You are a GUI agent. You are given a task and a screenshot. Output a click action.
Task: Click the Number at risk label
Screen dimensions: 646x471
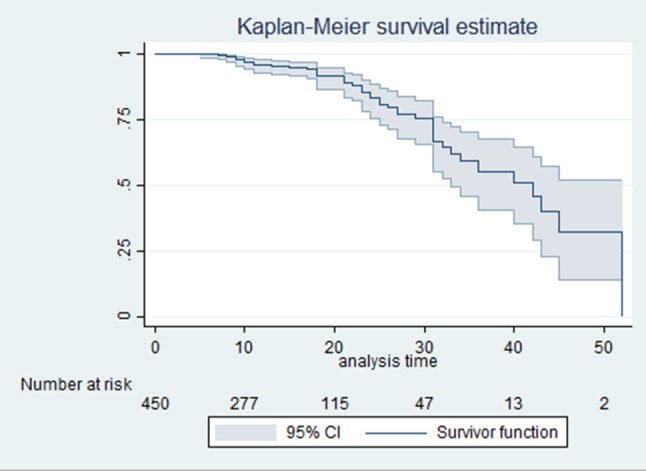click(76, 384)
